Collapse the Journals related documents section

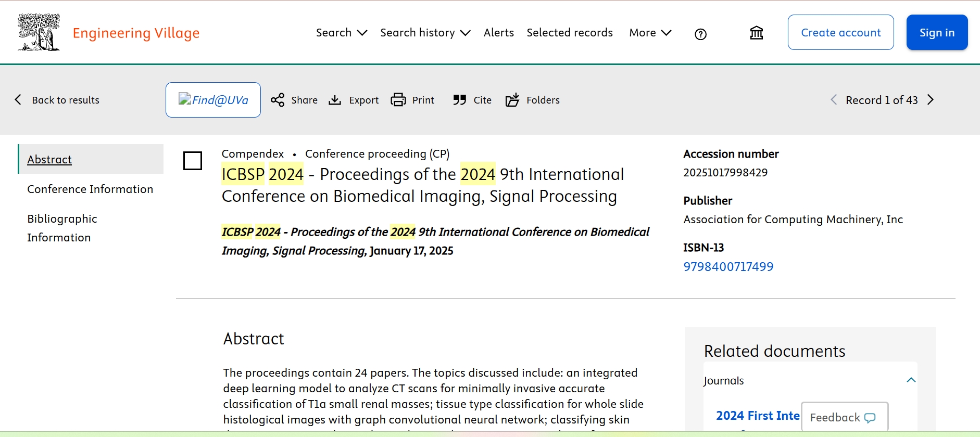click(911, 380)
